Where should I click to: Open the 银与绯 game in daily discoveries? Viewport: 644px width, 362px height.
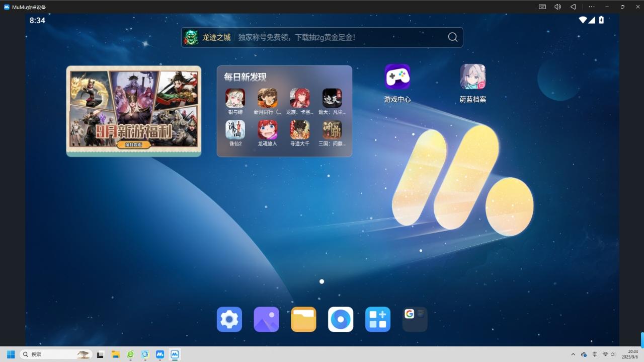click(235, 99)
